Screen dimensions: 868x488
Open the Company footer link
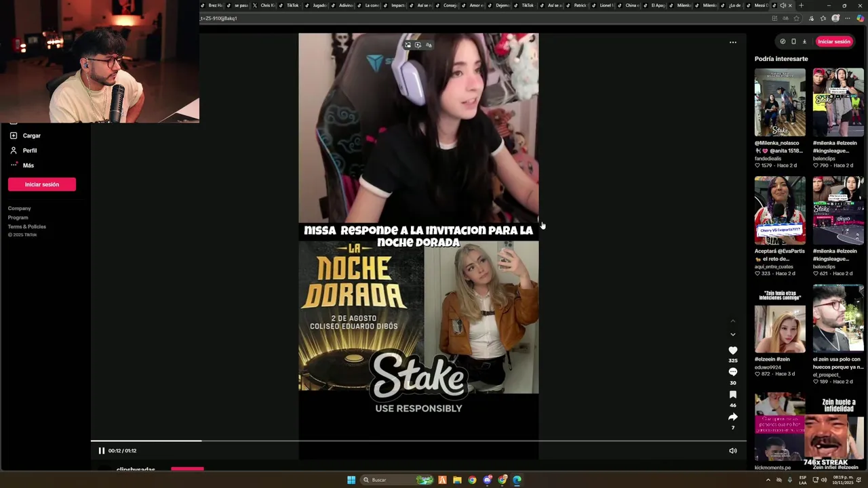tap(19, 208)
